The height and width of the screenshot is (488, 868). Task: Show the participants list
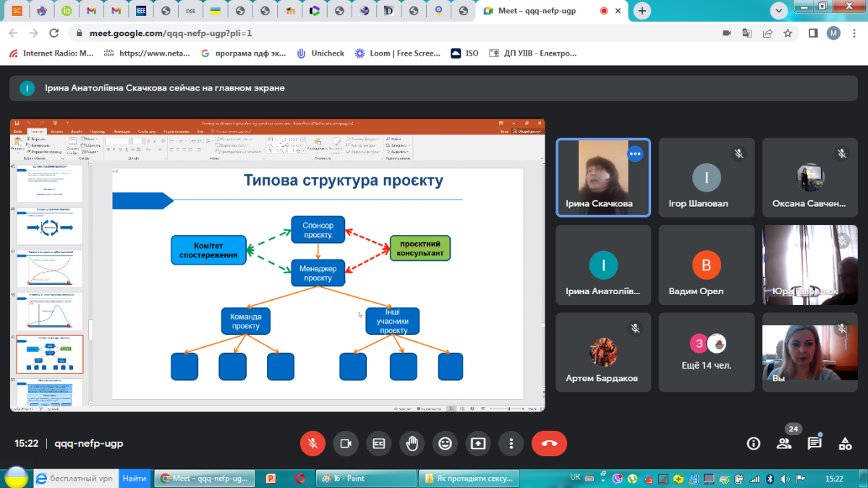point(784,443)
